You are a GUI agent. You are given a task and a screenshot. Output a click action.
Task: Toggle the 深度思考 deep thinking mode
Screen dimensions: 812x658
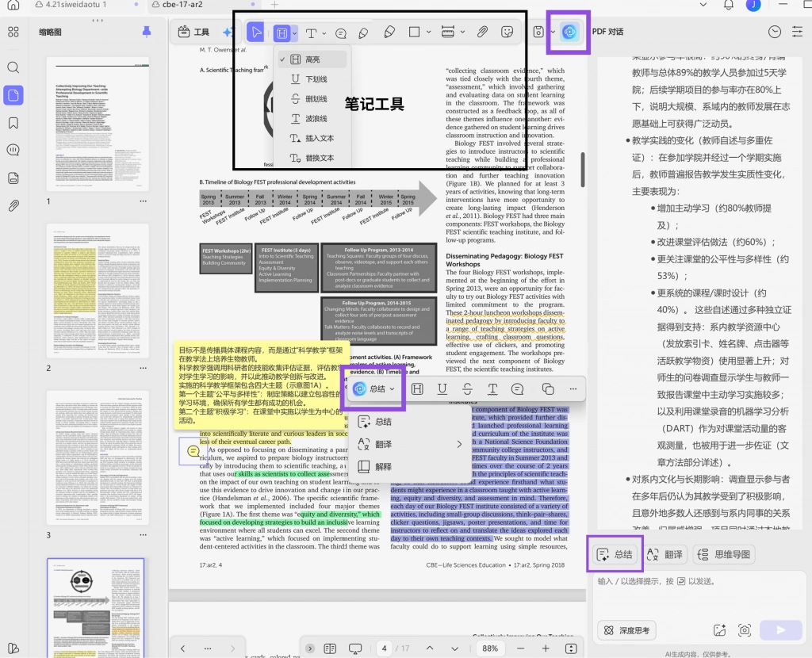[x=627, y=630]
